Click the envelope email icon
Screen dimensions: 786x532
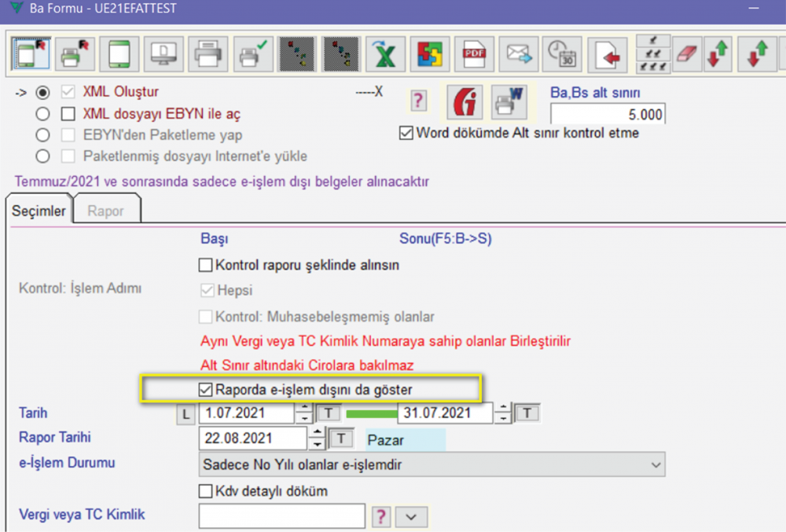tap(517, 54)
